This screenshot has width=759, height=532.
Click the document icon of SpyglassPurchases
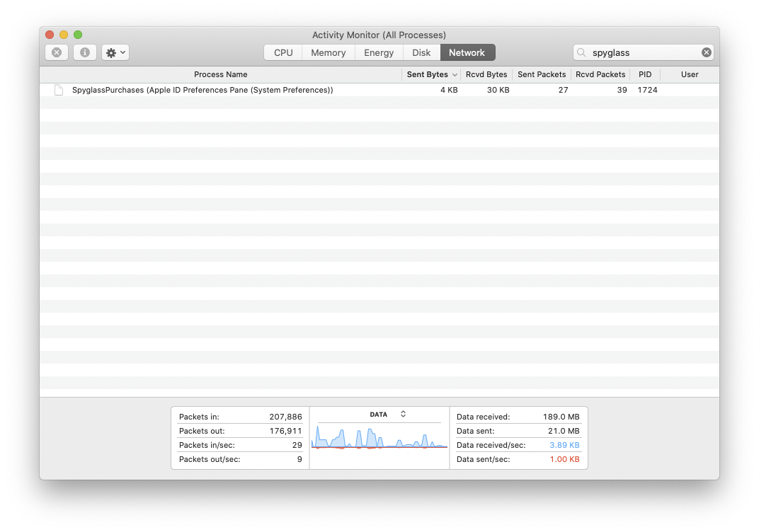pos(59,90)
